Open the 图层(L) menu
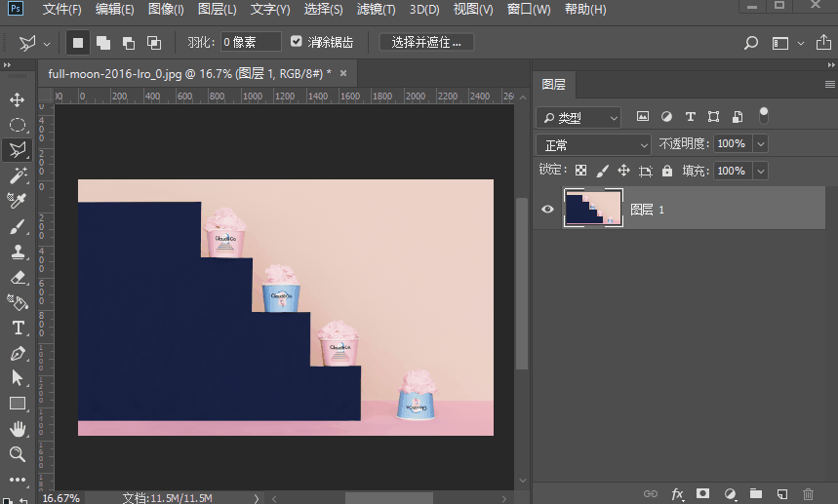 point(217,10)
